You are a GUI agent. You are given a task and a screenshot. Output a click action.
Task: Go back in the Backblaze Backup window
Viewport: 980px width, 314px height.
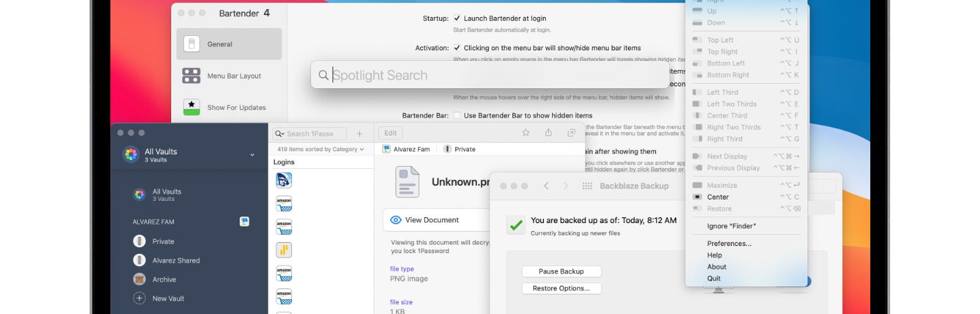tap(546, 186)
